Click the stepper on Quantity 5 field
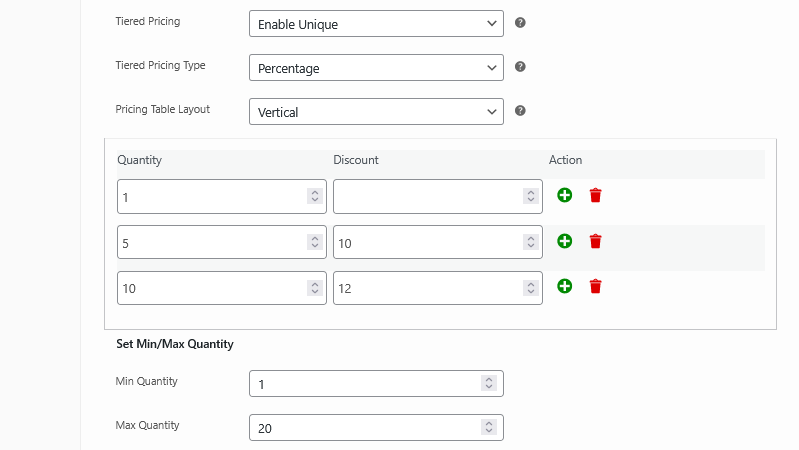 point(314,242)
